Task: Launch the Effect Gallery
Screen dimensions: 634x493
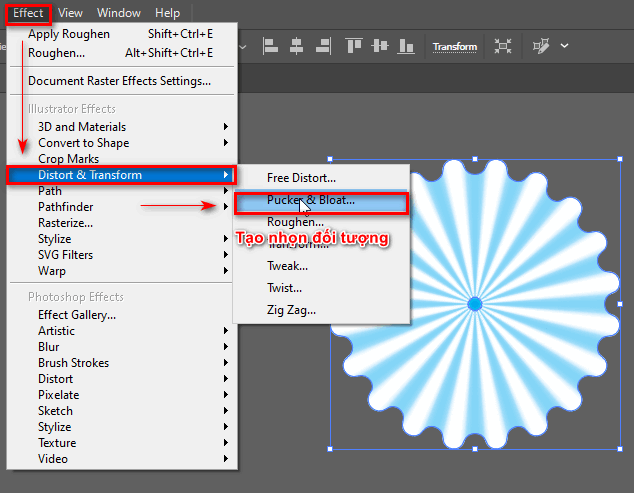Action: pyautogui.click(x=77, y=315)
